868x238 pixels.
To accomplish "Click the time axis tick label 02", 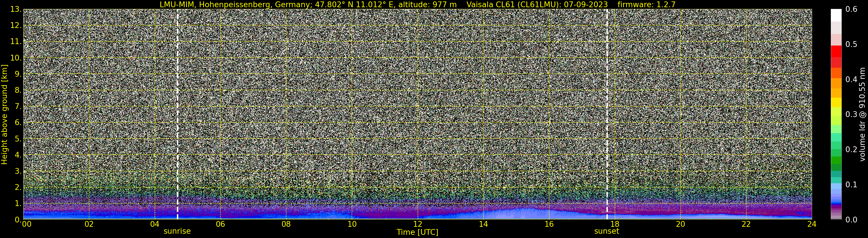I will tap(89, 224).
